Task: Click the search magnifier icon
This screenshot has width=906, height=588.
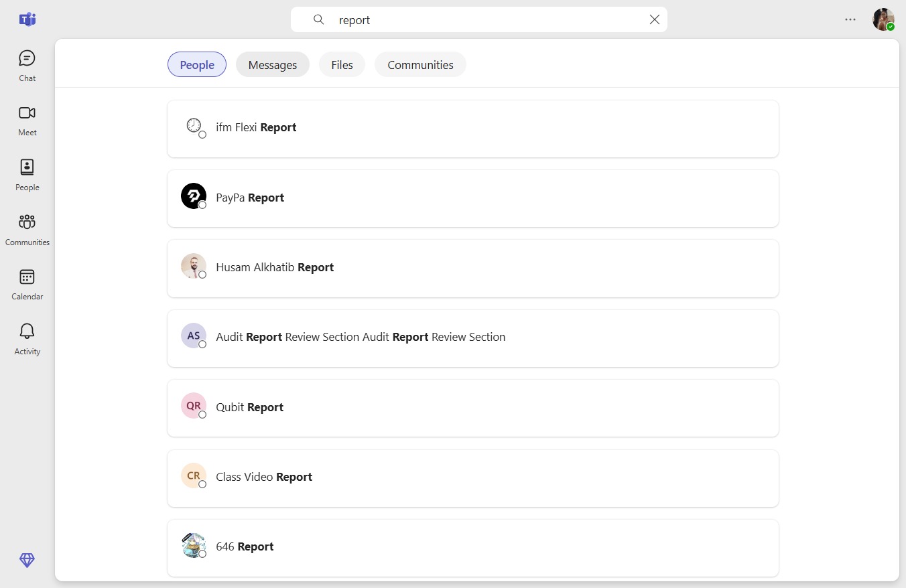Action: (319, 19)
